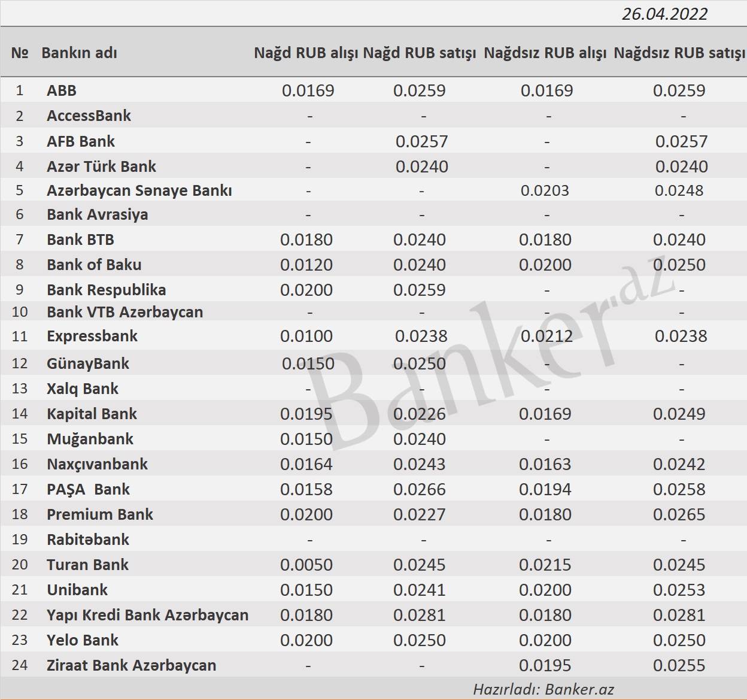The height and width of the screenshot is (700, 747).
Task: Select Ziraat Bank cashless sell 0.0255
Action: [679, 665]
